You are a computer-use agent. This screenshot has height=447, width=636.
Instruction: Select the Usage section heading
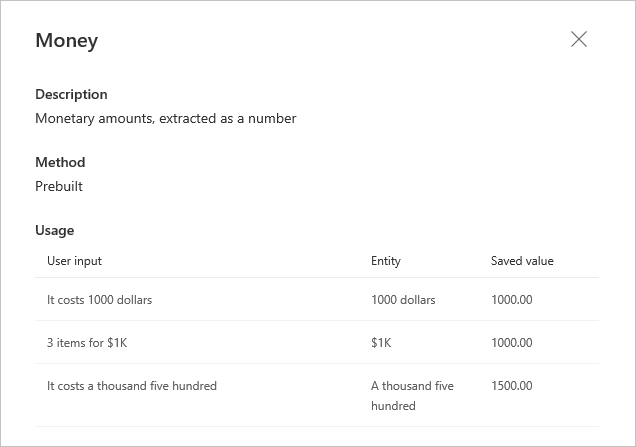point(55,230)
